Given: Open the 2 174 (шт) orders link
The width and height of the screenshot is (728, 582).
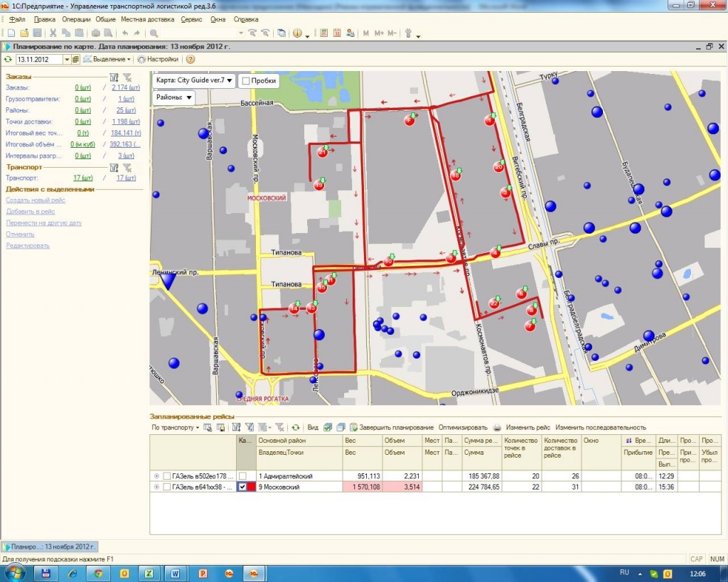Looking at the screenshot, I should tap(125, 88).
